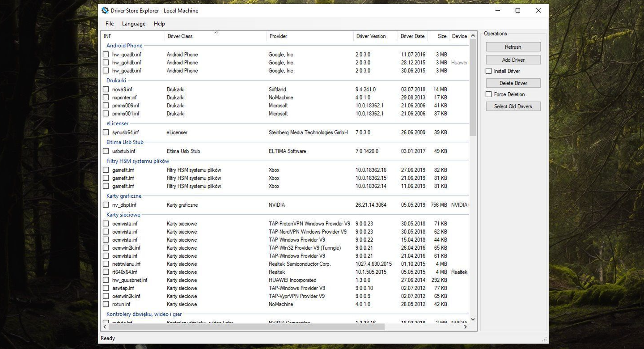Select the TAP-ProtonVPN Windows Provider V9 row
Image resolution: width=644 pixels, height=349 pixels.
285,224
